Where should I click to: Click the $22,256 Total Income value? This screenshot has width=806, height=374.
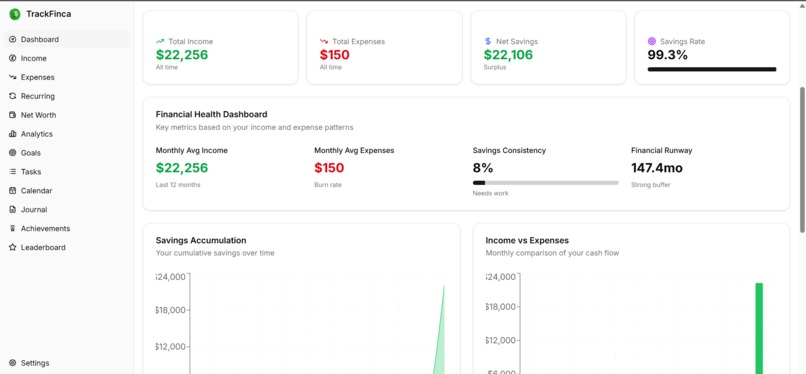(x=182, y=54)
